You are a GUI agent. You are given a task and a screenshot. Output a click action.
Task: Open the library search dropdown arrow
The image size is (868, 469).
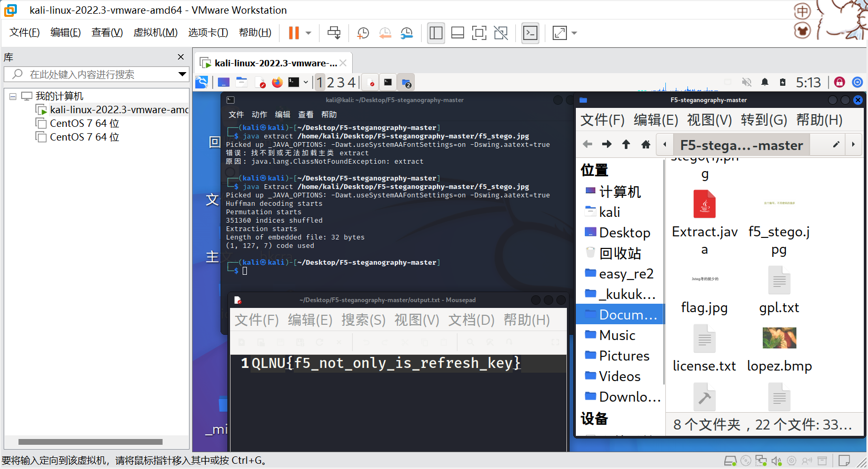coord(182,74)
